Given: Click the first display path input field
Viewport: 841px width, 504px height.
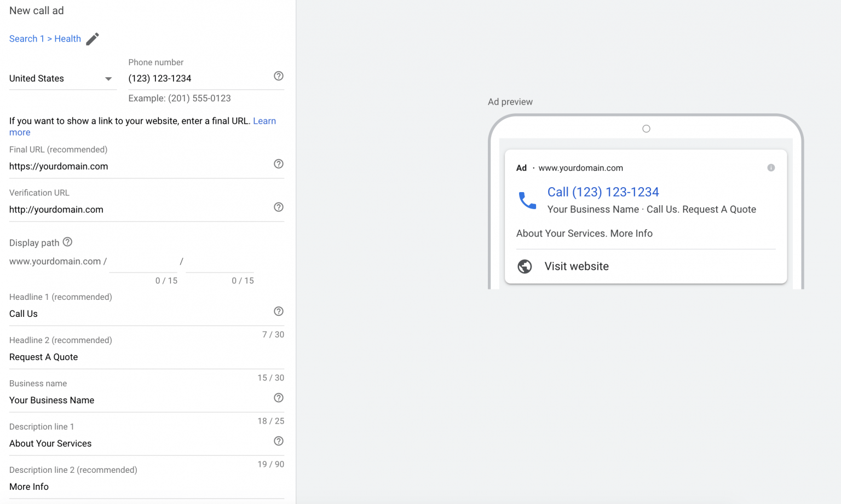Looking at the screenshot, I should point(143,261).
